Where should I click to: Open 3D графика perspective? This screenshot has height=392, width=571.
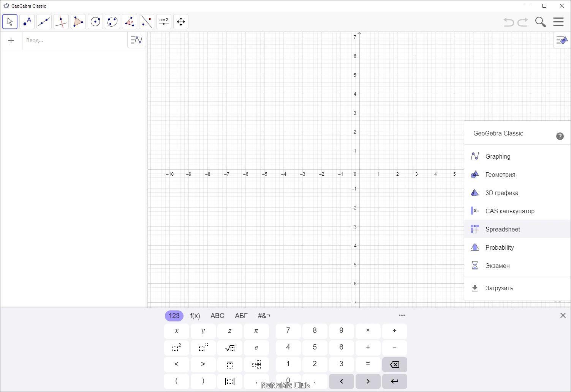click(x=517, y=193)
